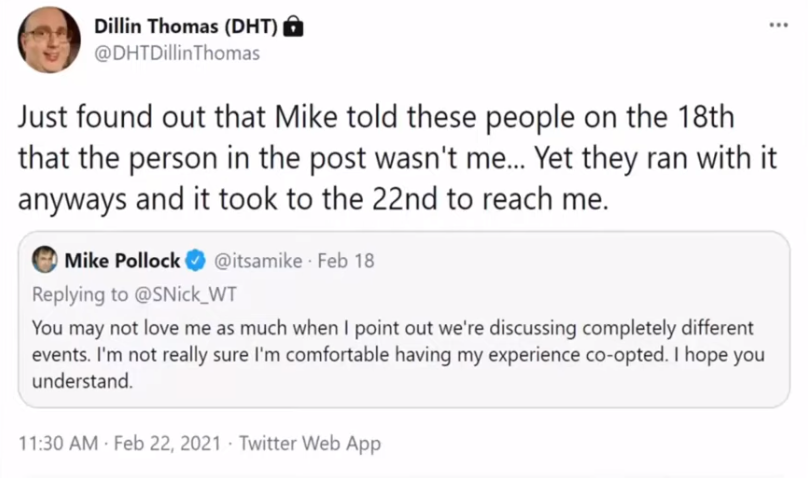Click the Mike Pollock name in quoted tweet
This screenshot has height=478, width=808.
click(122, 261)
